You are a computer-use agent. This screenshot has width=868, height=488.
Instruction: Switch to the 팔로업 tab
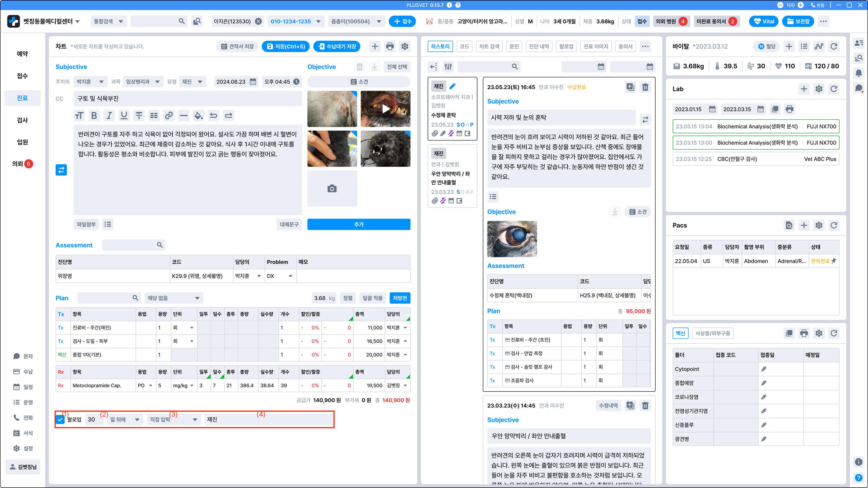point(566,47)
